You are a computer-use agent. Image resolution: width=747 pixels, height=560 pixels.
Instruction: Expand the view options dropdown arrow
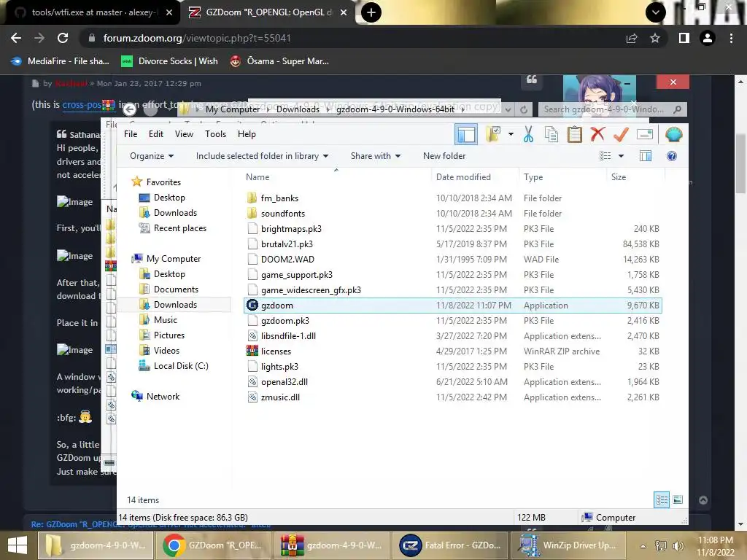621,156
